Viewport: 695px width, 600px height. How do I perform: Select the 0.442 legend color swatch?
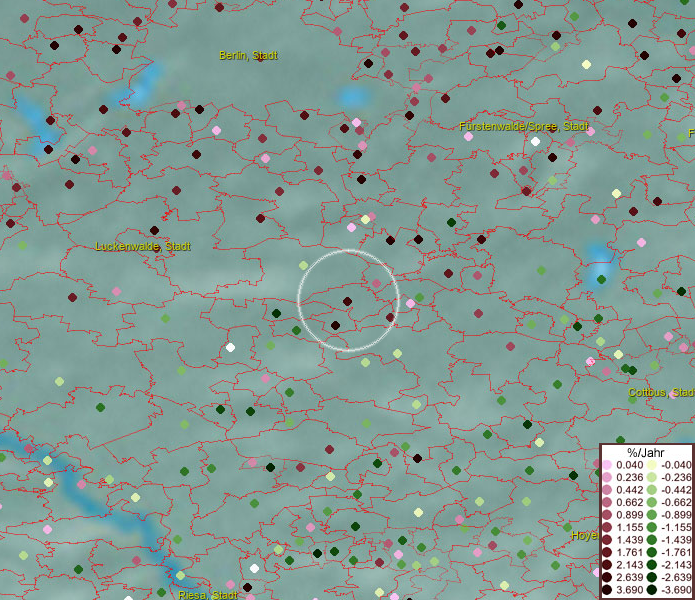tap(607, 490)
